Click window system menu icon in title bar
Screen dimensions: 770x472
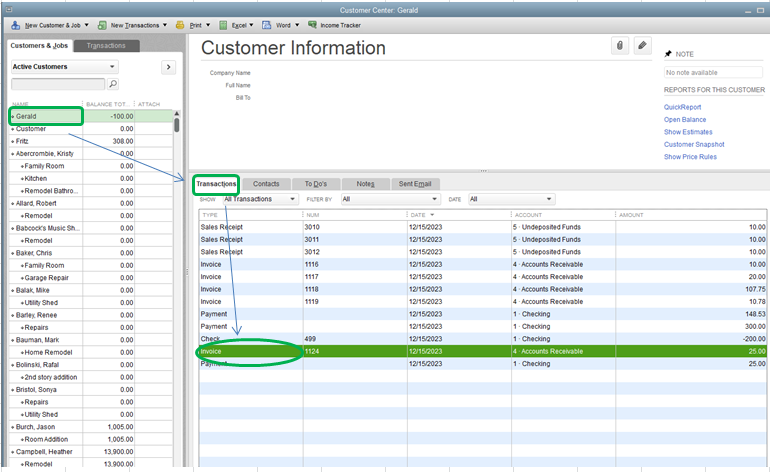(x=9, y=9)
